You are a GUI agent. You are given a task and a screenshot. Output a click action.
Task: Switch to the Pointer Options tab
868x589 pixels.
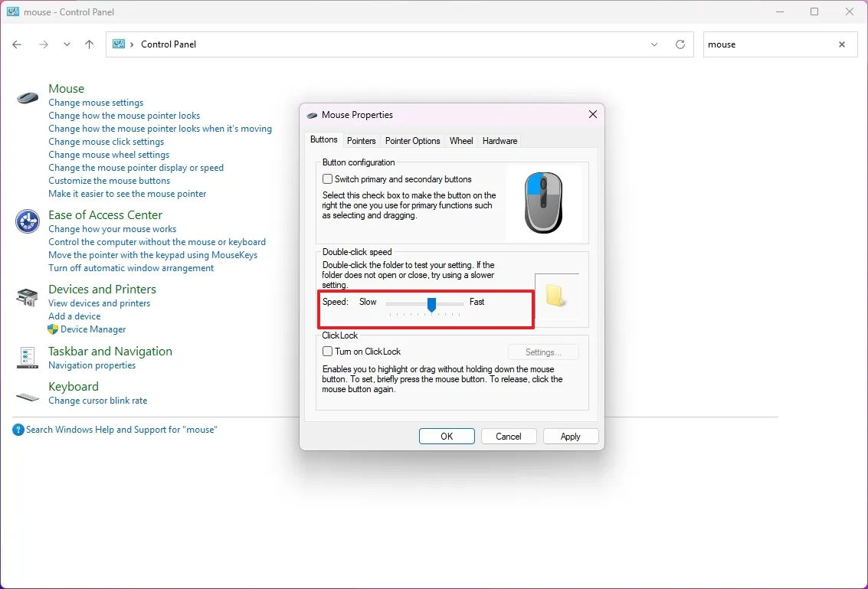click(x=413, y=140)
